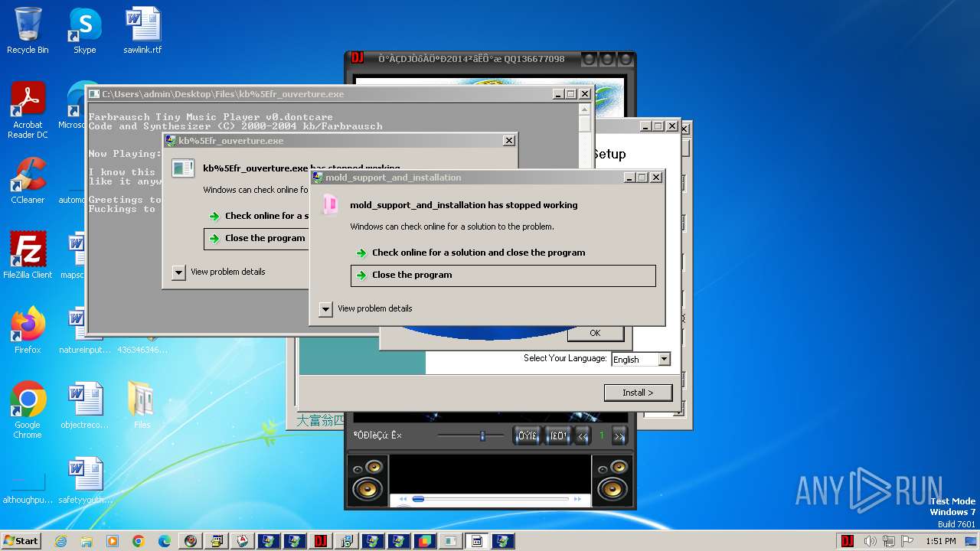
Task: Click the pink mold_support_and_installation crash icon
Action: [330, 204]
